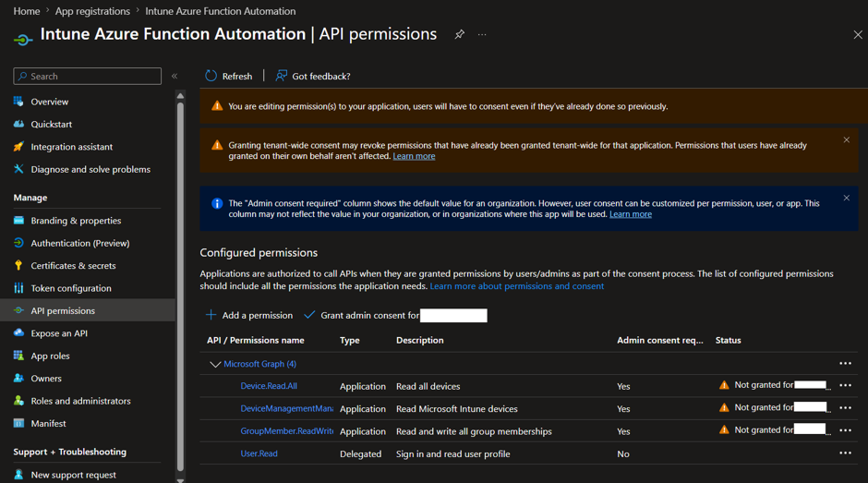Click the Overview icon in sidebar
868x483 pixels.
tap(18, 102)
